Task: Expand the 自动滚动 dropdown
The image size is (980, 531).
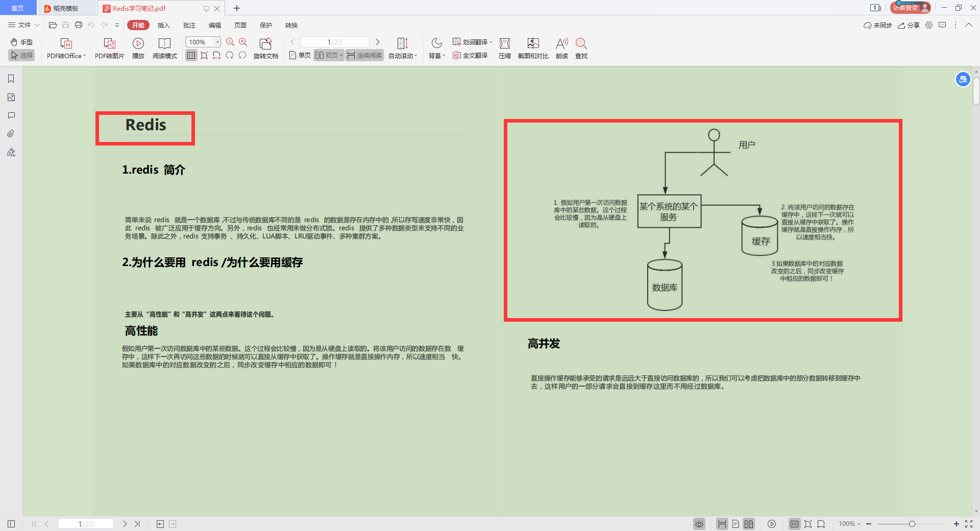Action: pos(416,56)
